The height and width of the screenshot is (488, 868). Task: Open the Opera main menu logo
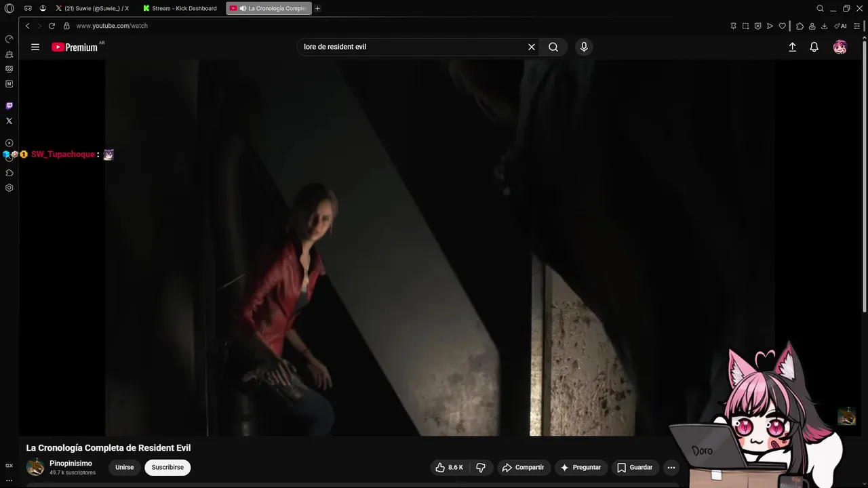tap(9, 8)
